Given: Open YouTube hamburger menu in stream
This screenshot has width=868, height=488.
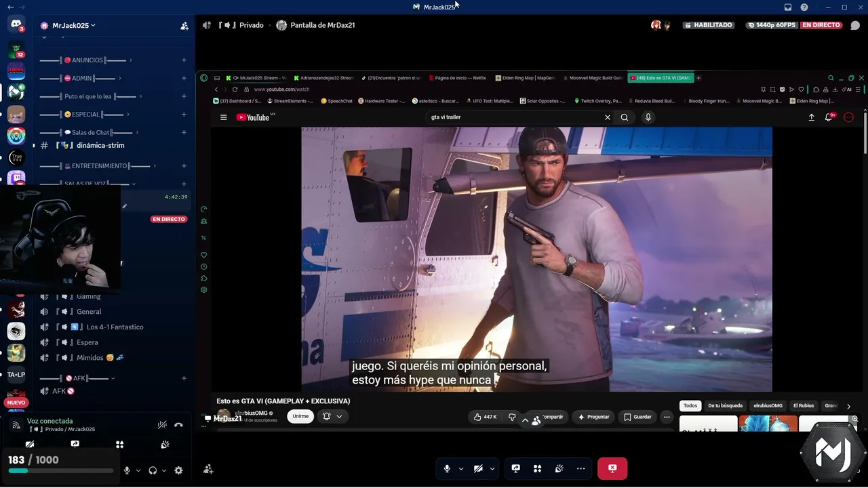Looking at the screenshot, I should 224,117.
